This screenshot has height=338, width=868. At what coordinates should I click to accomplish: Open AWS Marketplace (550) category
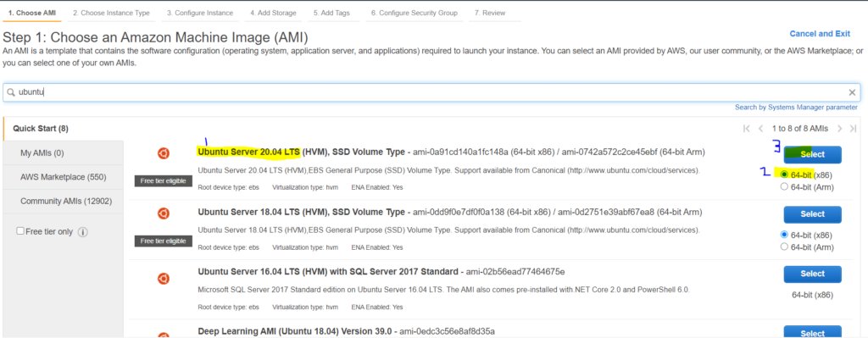click(x=63, y=177)
